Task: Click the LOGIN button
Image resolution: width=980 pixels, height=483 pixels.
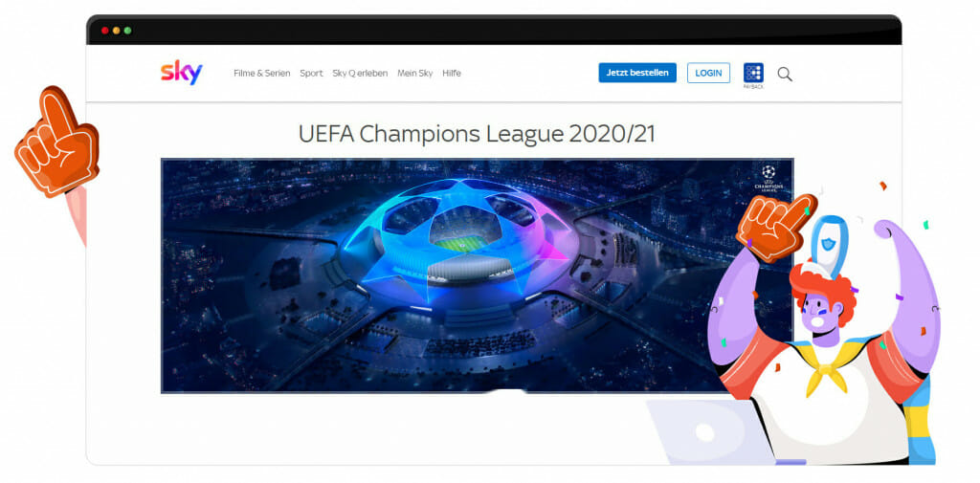Action: 709,73
